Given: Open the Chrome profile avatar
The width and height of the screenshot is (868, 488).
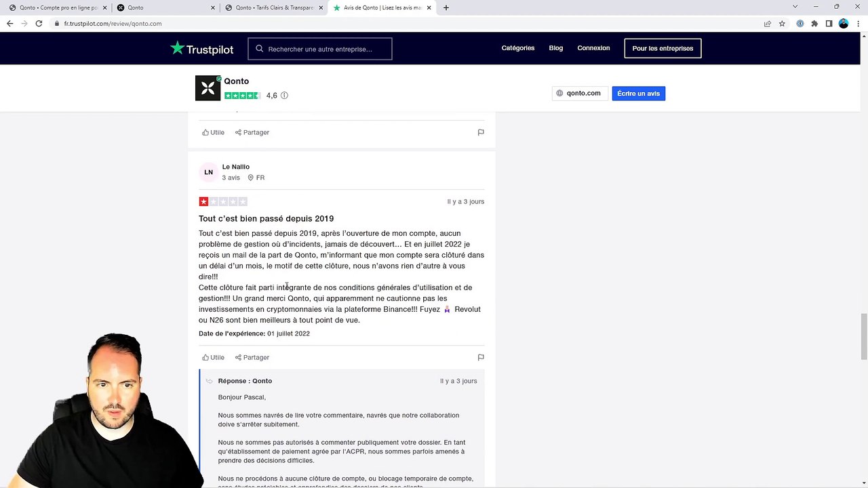Looking at the screenshot, I should 844,23.
